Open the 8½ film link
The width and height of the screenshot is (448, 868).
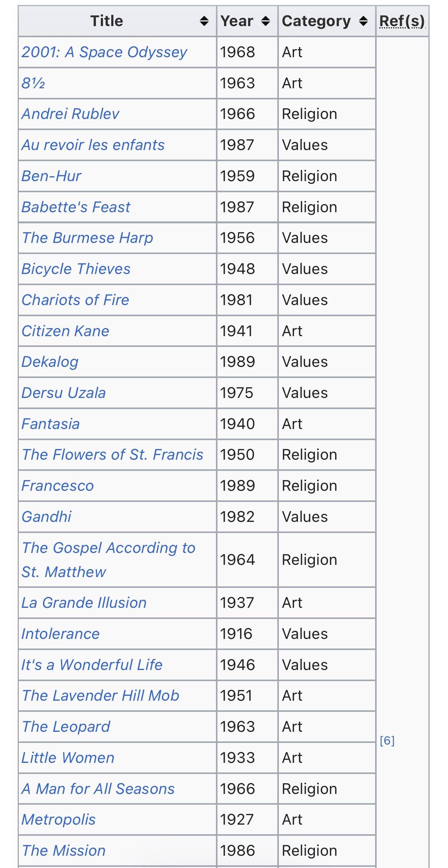tap(33, 83)
